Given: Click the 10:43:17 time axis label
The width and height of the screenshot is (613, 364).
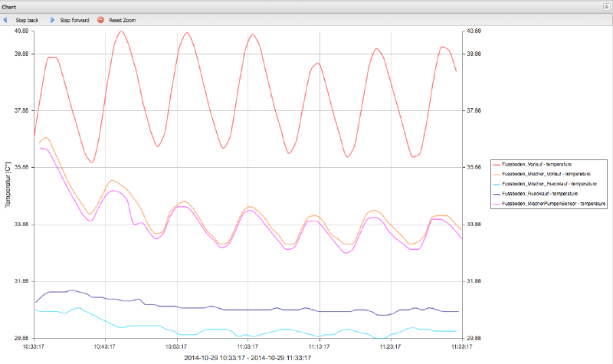Looking at the screenshot, I should 105,346.
